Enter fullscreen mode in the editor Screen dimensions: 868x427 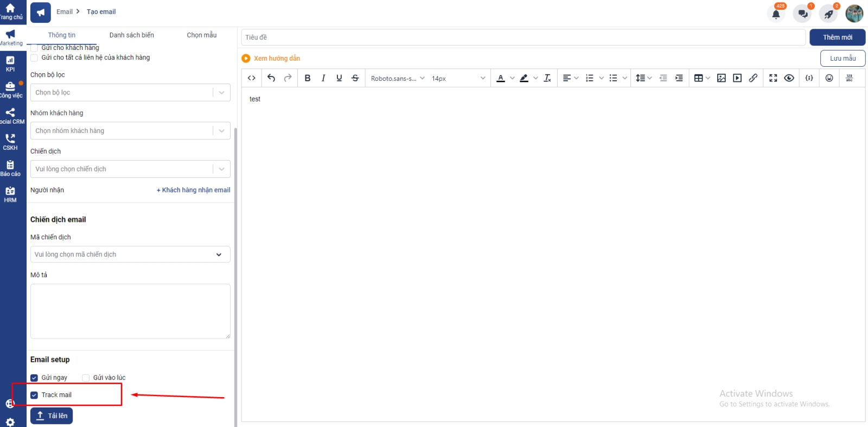click(773, 78)
